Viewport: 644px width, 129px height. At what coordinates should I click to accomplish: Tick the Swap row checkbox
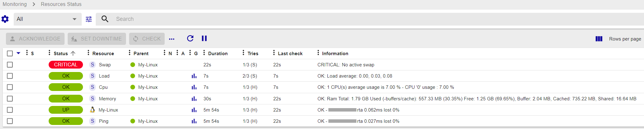[x=10, y=65]
